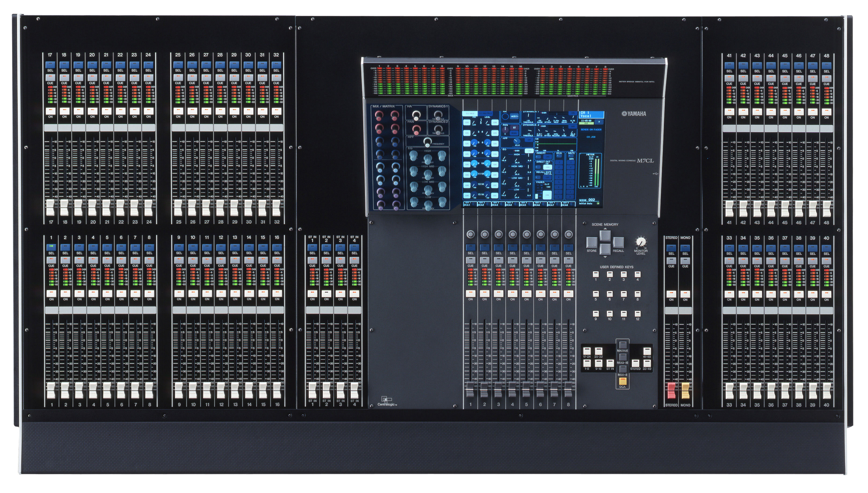Toggle the ON key for channel 1
This screenshot has height=493, width=868.
(x=51, y=293)
